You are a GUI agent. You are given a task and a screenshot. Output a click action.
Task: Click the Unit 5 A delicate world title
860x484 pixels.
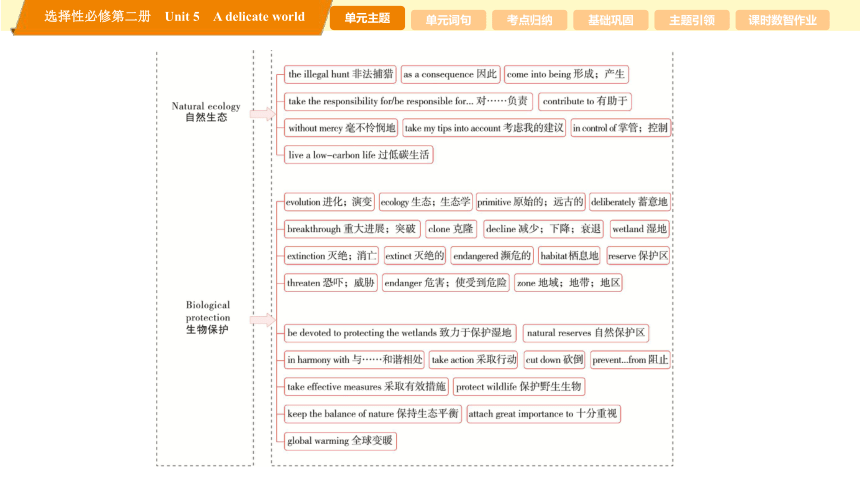click(x=235, y=16)
